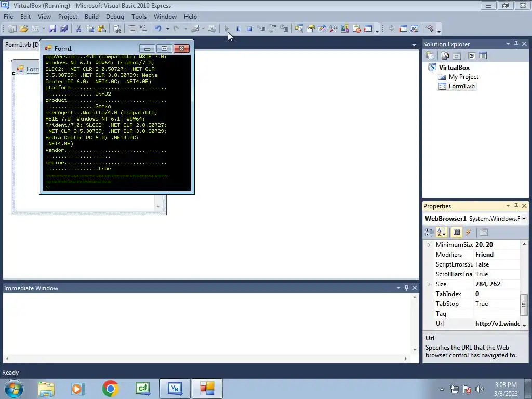Click the Save All toolbar icon
The image size is (532, 399).
(x=64, y=29)
